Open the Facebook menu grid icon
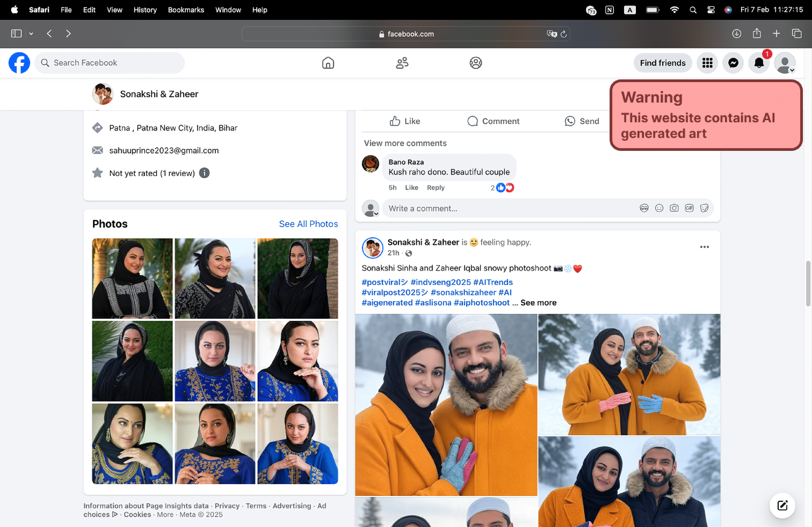The height and width of the screenshot is (527, 812). click(x=707, y=63)
